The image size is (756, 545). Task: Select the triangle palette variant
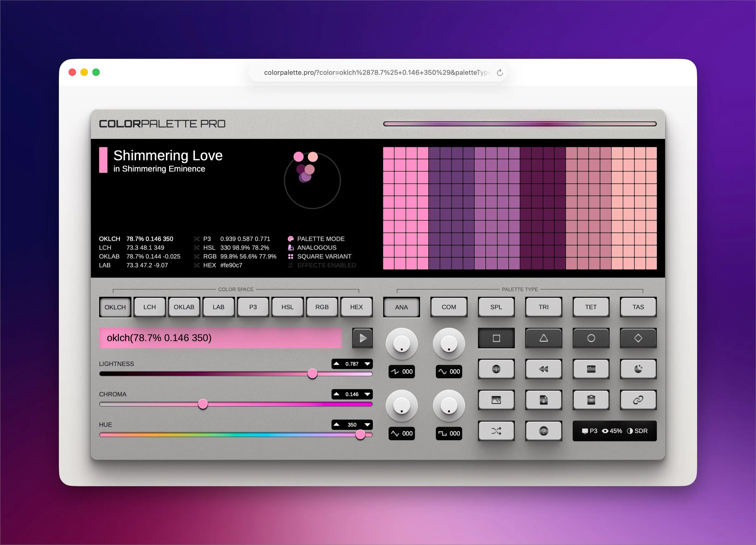(x=543, y=338)
